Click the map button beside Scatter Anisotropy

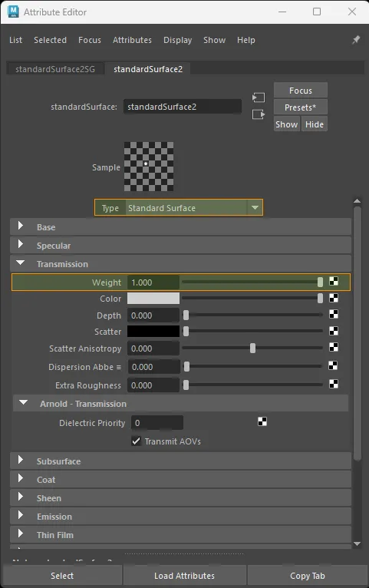pyautogui.click(x=334, y=347)
